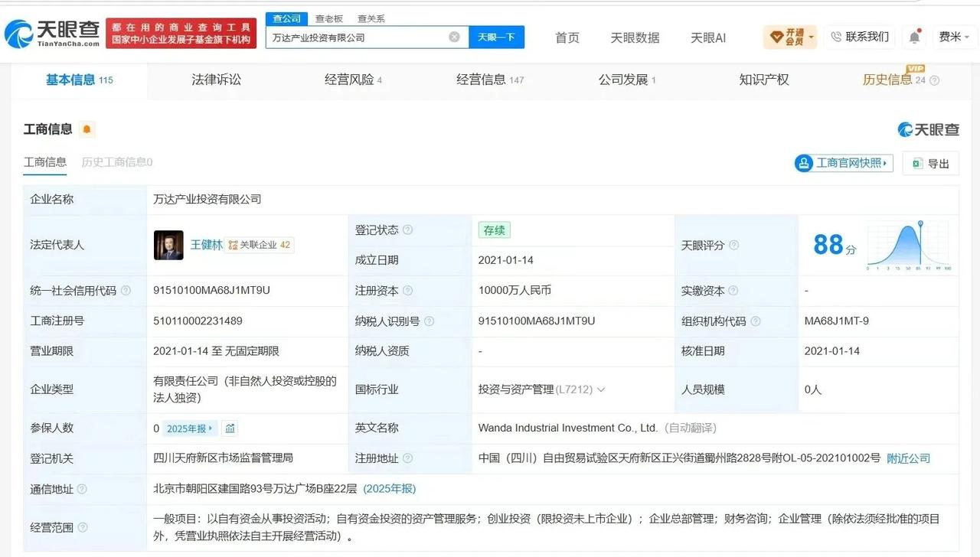Open notifications bell icon in header
This screenshot has height=557, width=980.
[914, 37]
